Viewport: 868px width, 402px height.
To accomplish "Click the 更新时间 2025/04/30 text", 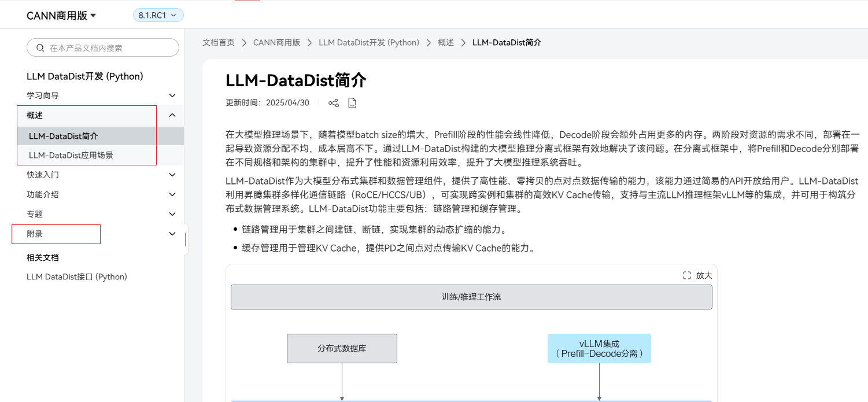I will click(267, 103).
